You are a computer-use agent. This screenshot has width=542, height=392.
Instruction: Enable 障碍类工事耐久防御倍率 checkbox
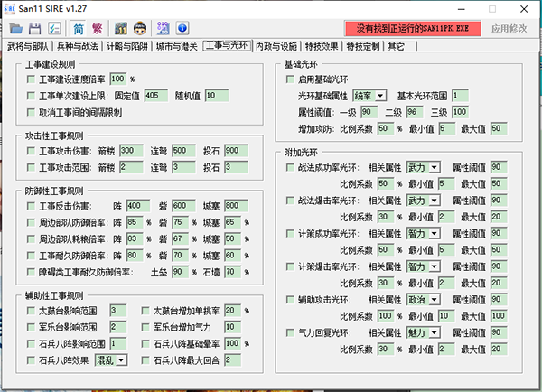(x=31, y=273)
